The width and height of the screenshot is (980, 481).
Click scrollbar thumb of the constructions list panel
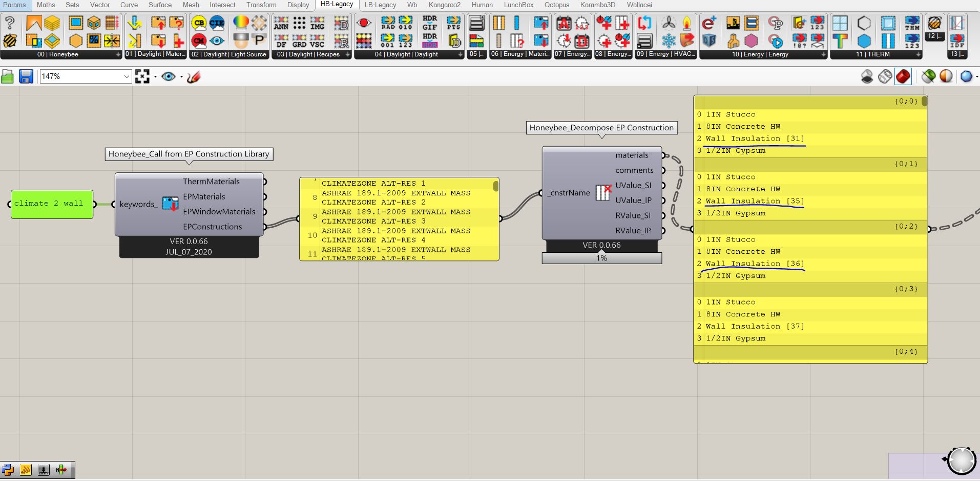(495, 186)
